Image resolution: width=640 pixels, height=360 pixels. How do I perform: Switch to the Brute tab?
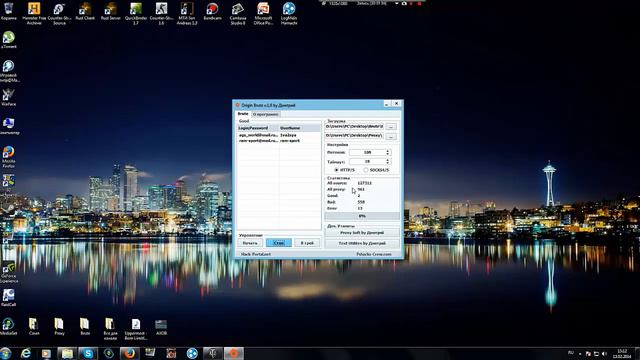(243, 114)
